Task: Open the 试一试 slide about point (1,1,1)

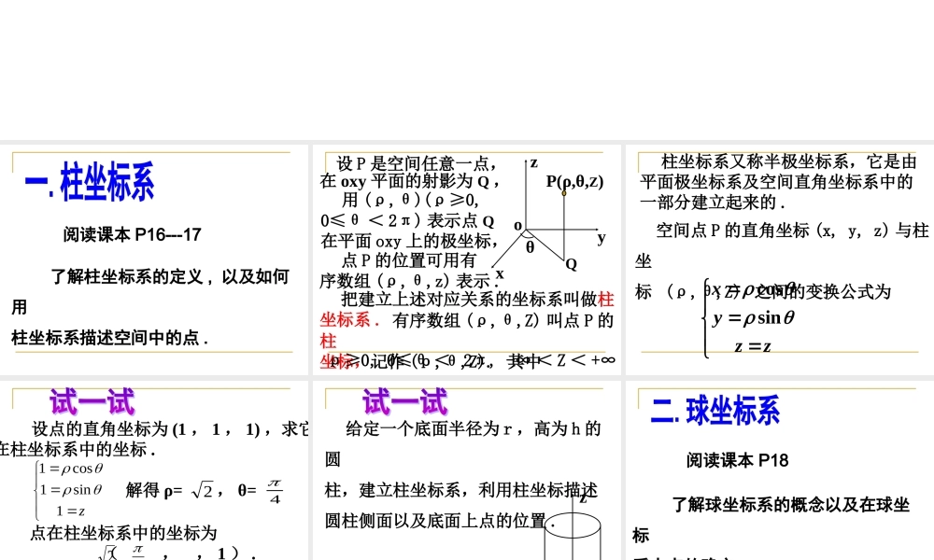Action: (x=154, y=470)
